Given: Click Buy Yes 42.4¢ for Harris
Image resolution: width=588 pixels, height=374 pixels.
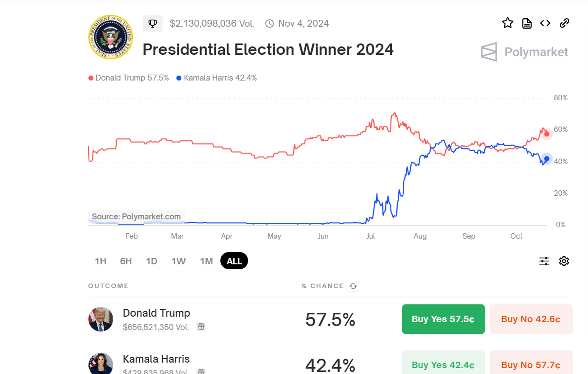Looking at the screenshot, I should tap(443, 365).
